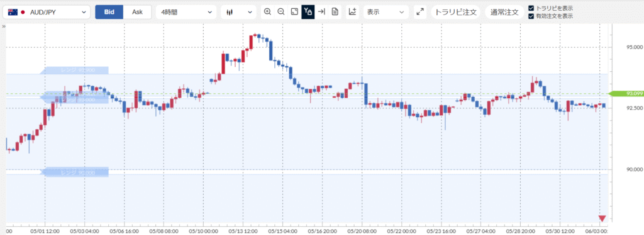Zoom in on the chart
644x235 pixels.
pos(267,12)
